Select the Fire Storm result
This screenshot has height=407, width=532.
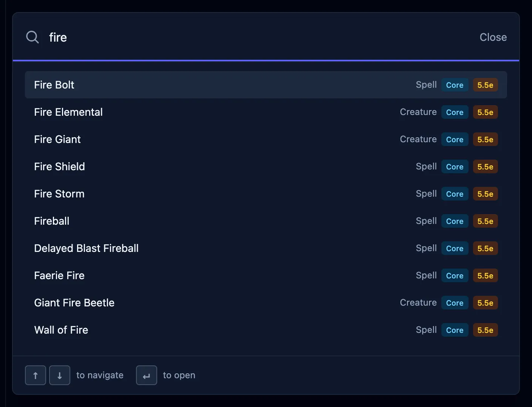click(x=266, y=194)
